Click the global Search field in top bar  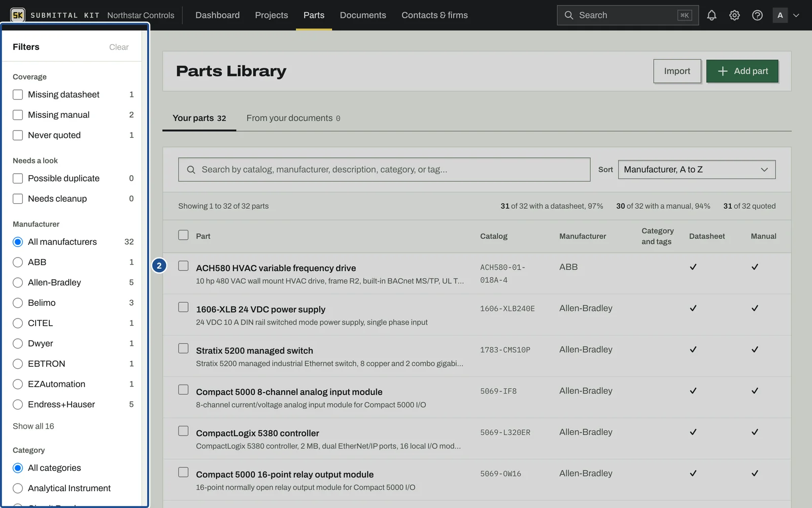[x=627, y=15]
